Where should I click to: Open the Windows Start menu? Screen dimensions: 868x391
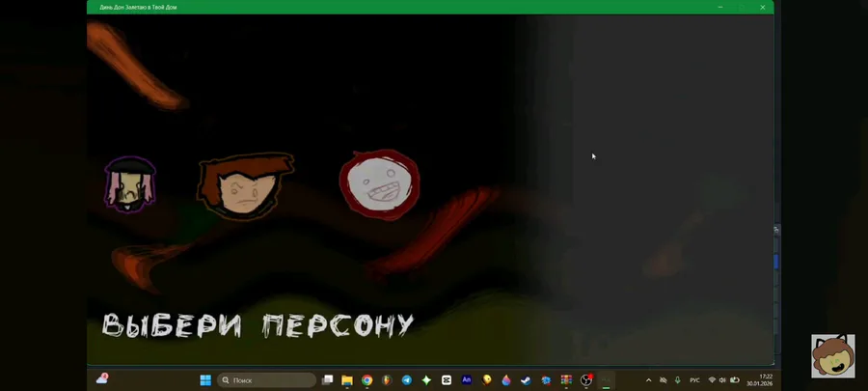205,380
